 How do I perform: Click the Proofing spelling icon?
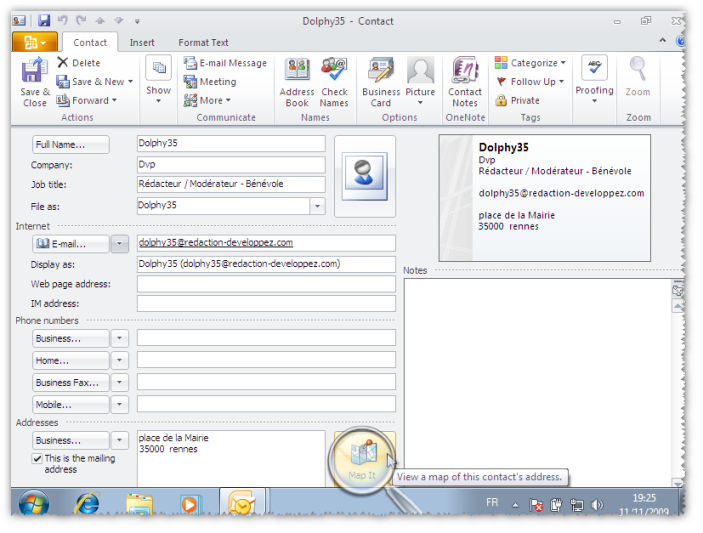click(x=594, y=70)
